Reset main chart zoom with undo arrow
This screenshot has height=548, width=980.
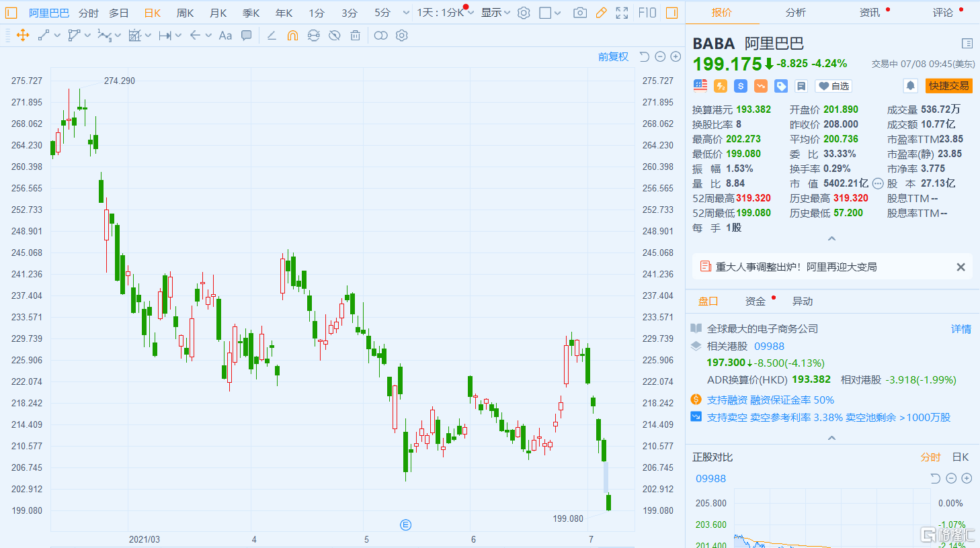[x=644, y=57]
